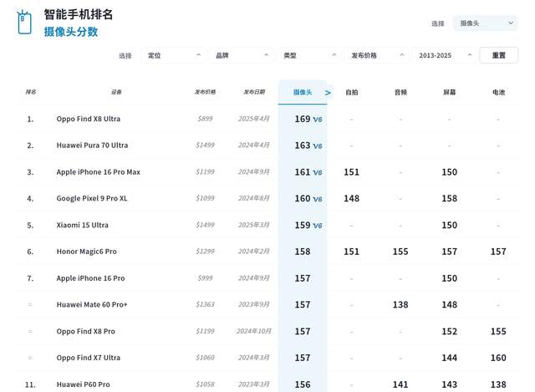Click the 重置 reset button
The image size is (535, 392).
click(x=499, y=55)
